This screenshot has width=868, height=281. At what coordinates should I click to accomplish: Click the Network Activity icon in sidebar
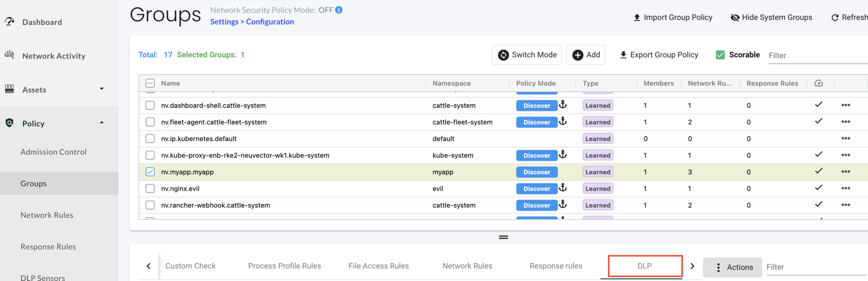(x=9, y=55)
